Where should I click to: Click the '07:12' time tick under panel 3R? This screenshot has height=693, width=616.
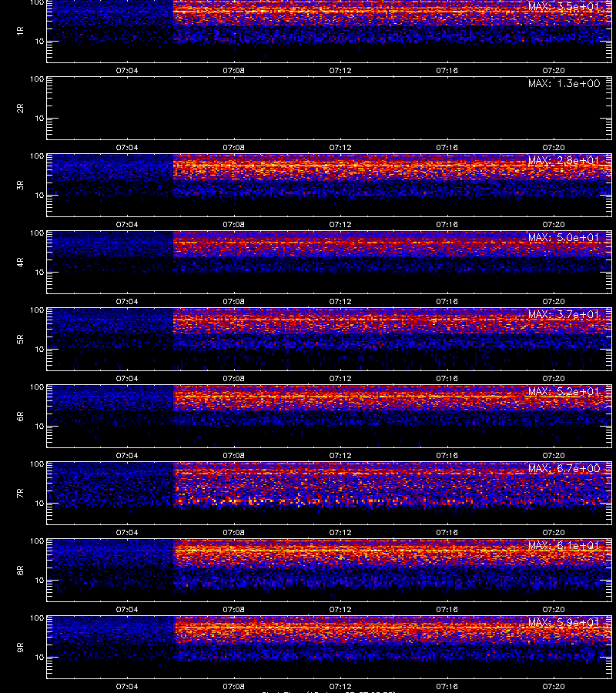point(340,224)
